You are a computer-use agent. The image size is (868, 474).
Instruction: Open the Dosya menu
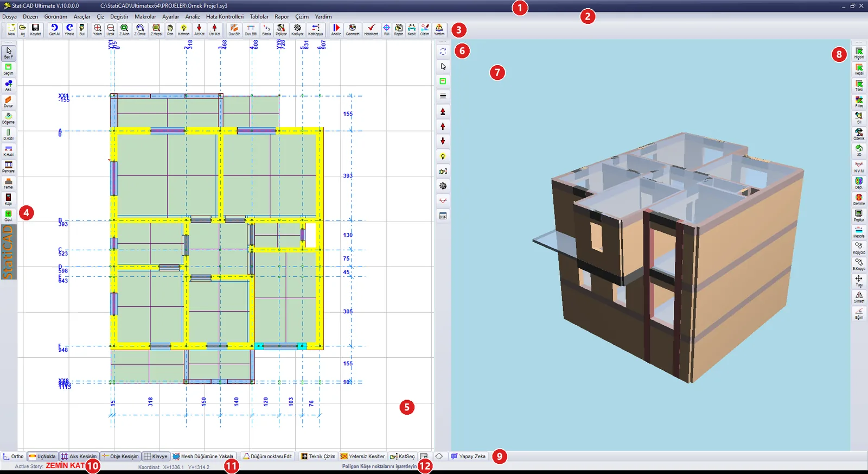pos(9,17)
